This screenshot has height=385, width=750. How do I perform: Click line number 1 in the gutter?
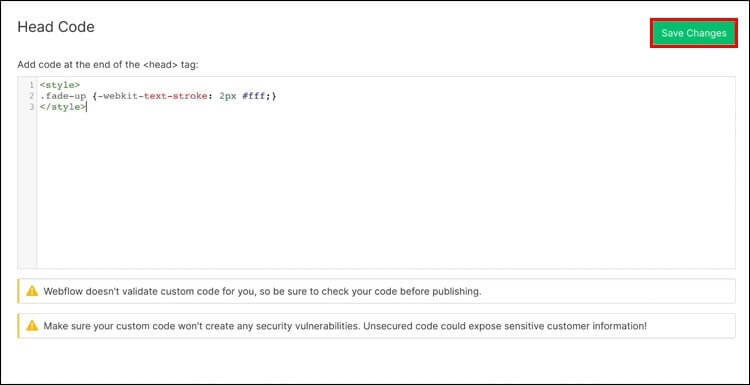pyautogui.click(x=32, y=85)
